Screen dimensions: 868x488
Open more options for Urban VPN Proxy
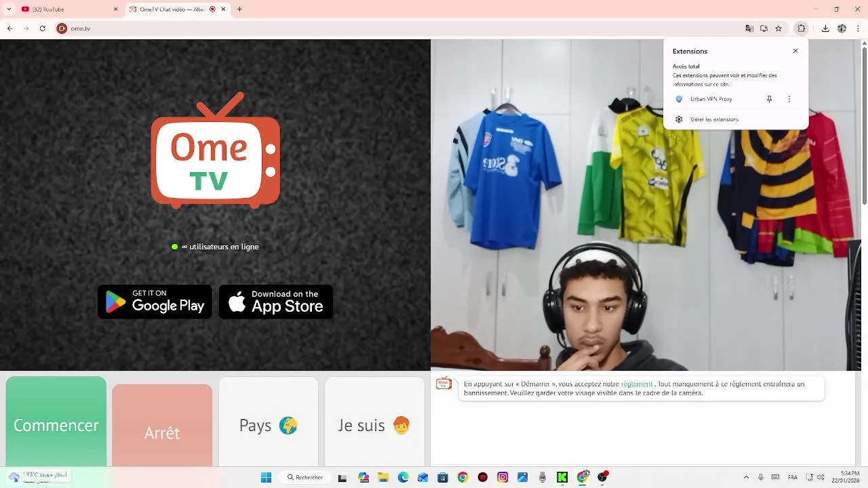click(x=789, y=99)
